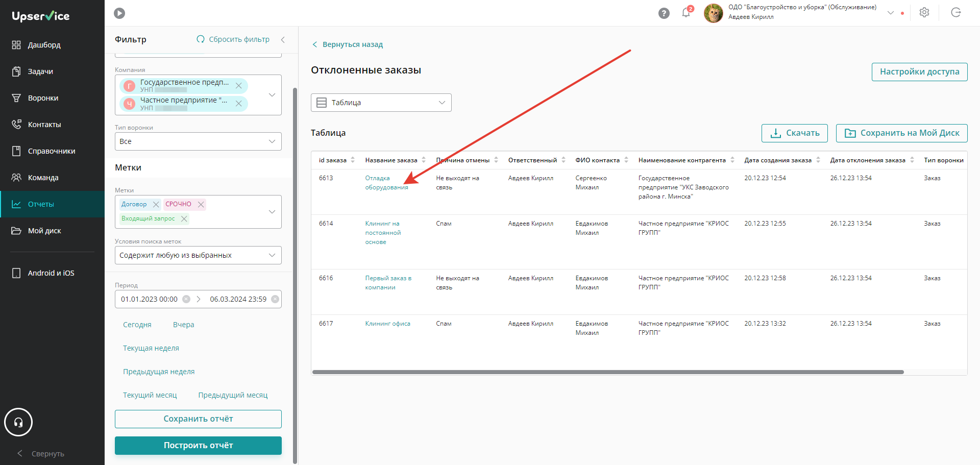980x465 pixels.
Task: Open Условия поиска меток dropdown
Action: [x=198, y=255]
